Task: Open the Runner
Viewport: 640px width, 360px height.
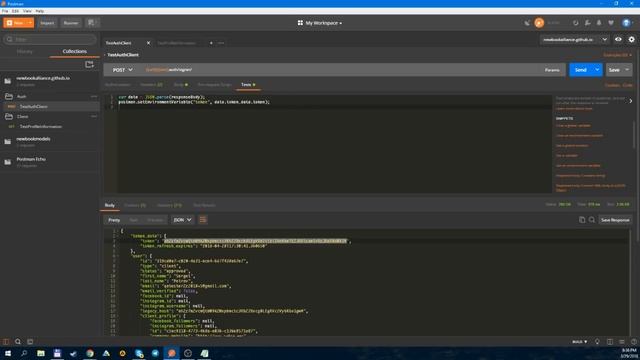Action: (x=71, y=23)
